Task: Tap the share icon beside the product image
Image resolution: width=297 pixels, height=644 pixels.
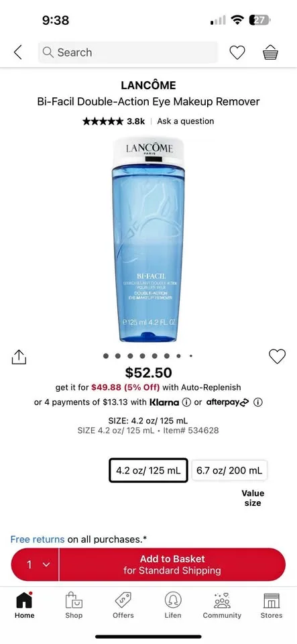Action: (x=19, y=356)
